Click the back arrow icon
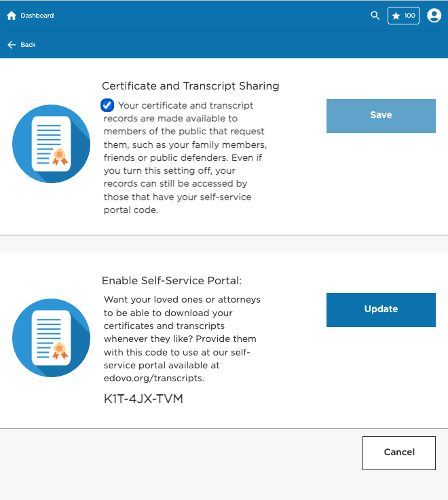This screenshot has height=500, width=448. [x=12, y=45]
